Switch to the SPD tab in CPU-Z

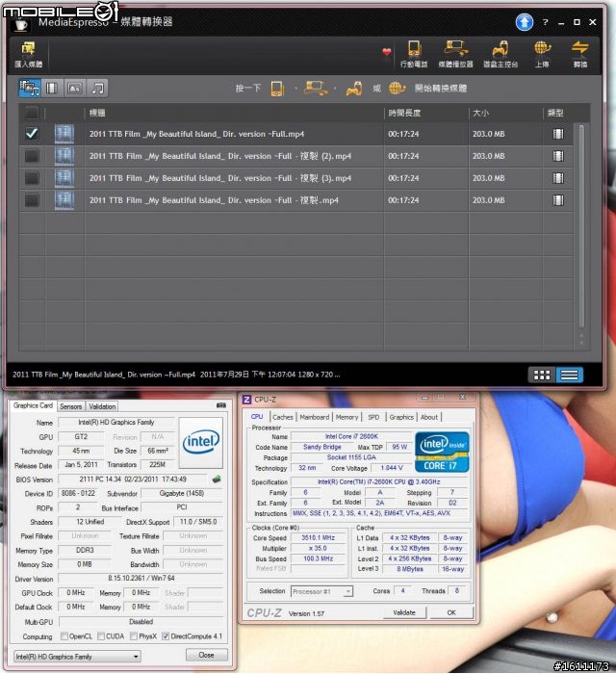coord(373,417)
